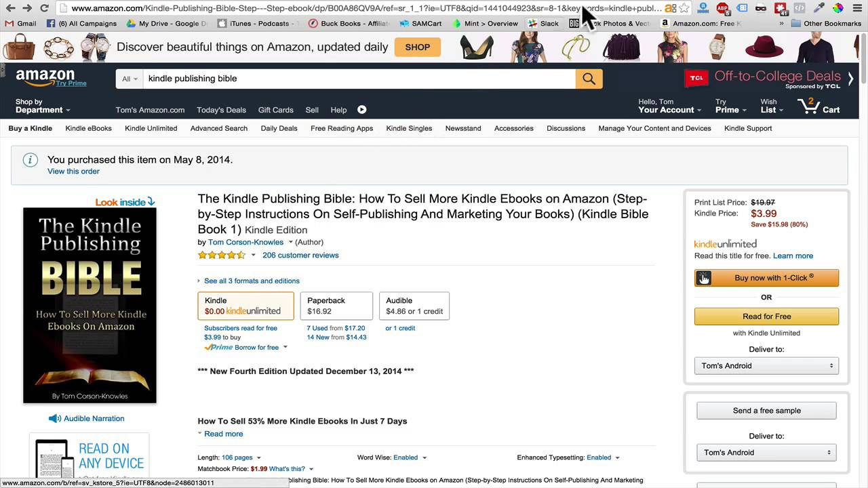This screenshot has height=488, width=868.
Task: Open the 206 customer reviews link
Action: click(x=300, y=256)
